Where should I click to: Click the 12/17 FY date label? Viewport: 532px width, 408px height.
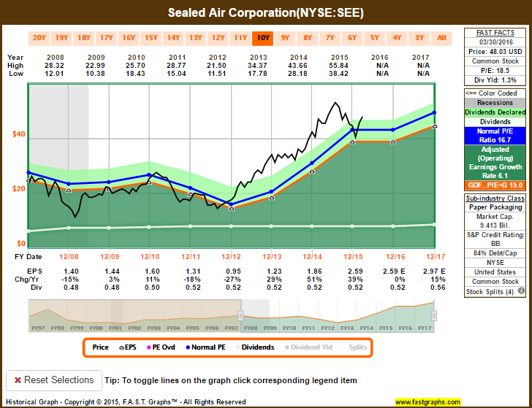tap(436, 257)
